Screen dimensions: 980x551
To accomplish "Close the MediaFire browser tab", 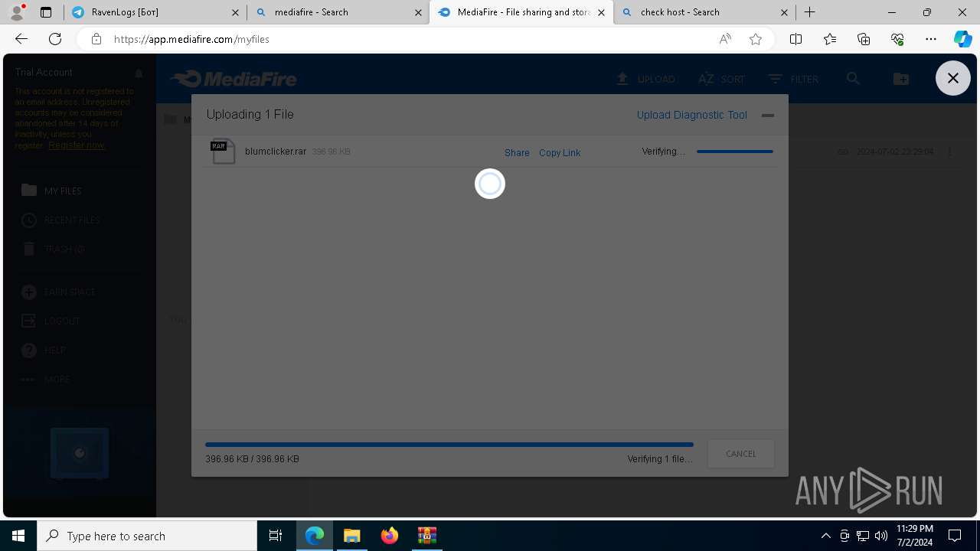I will [x=602, y=12].
